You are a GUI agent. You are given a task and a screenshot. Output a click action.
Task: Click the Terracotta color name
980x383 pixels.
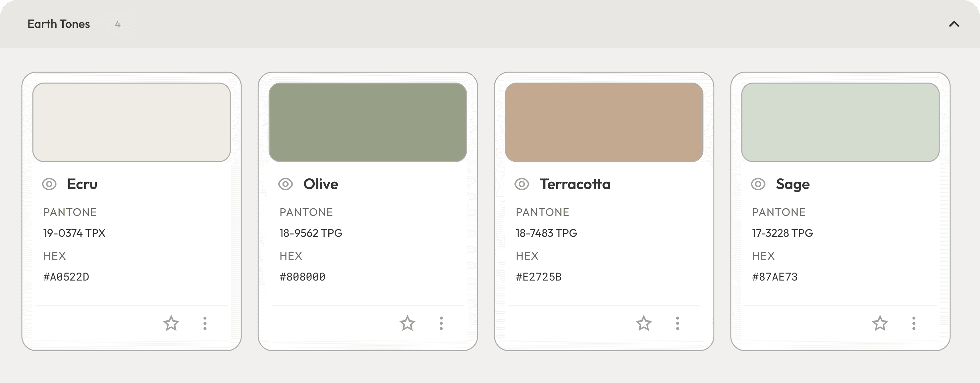[x=575, y=184]
